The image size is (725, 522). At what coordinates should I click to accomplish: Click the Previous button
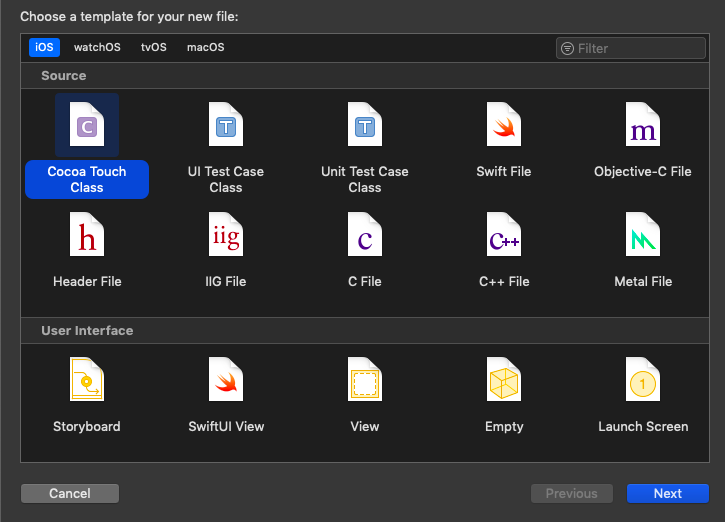tap(571, 493)
